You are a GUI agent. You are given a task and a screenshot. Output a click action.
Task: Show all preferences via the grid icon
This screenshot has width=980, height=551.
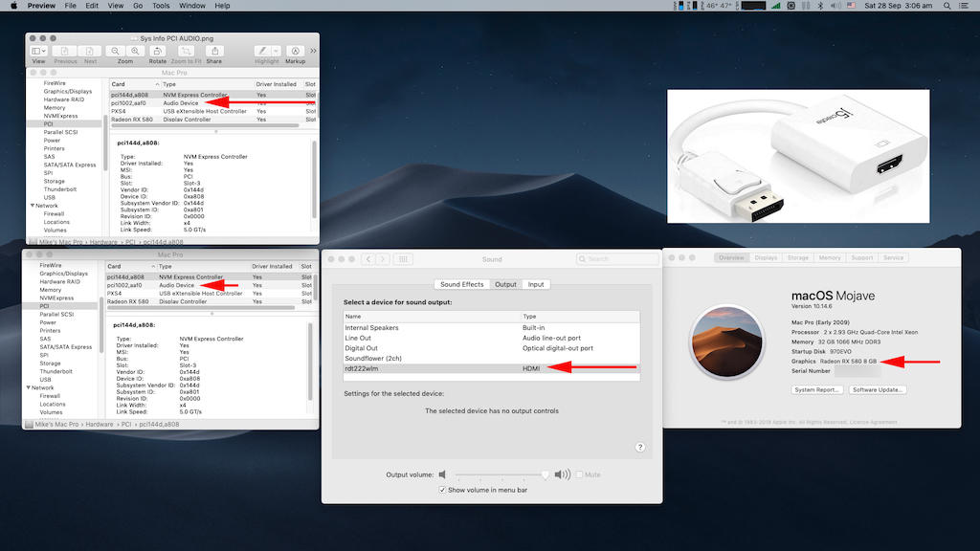coord(403,259)
